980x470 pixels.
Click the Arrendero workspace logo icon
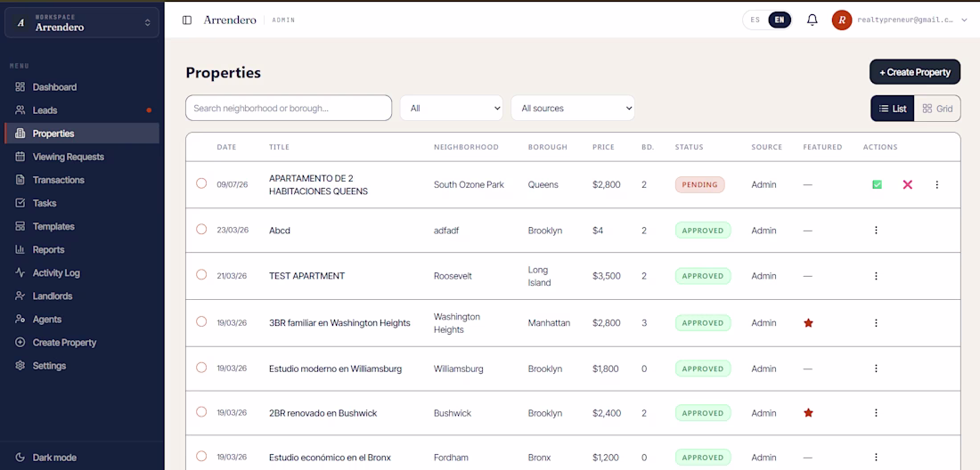pos(20,22)
